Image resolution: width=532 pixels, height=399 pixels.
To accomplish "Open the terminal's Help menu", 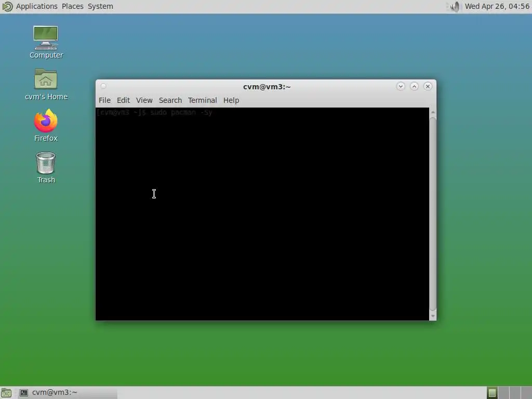I will tap(231, 100).
